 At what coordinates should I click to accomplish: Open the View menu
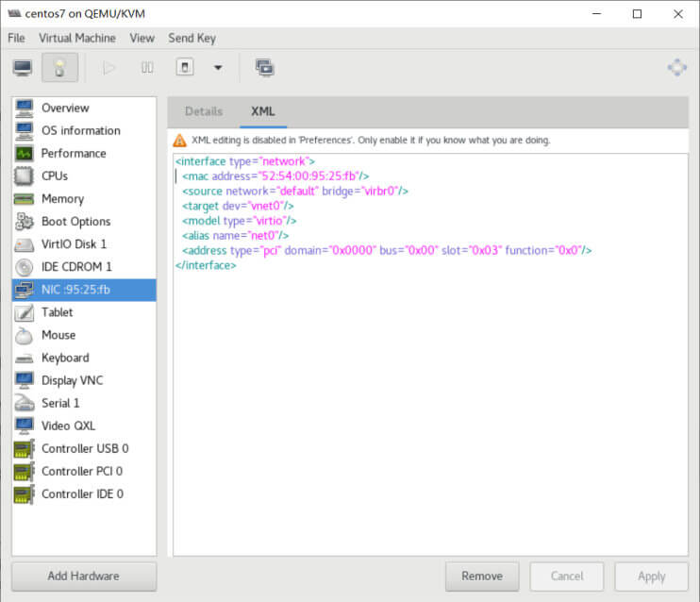click(x=142, y=39)
